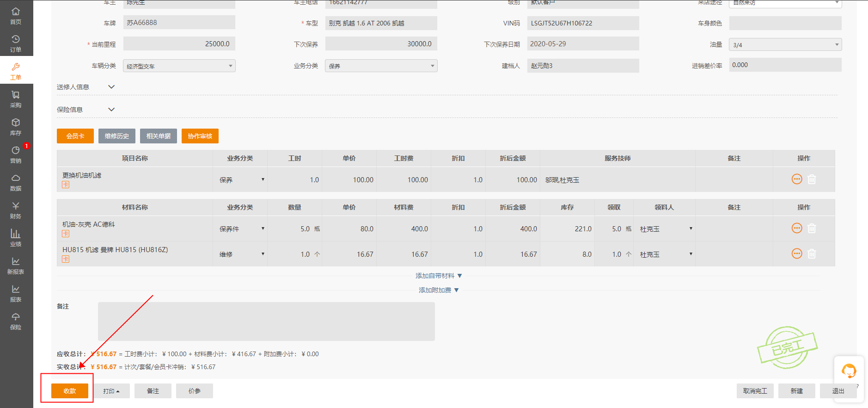
Task: Click the empty 车身颜色 field
Action: coord(785,23)
